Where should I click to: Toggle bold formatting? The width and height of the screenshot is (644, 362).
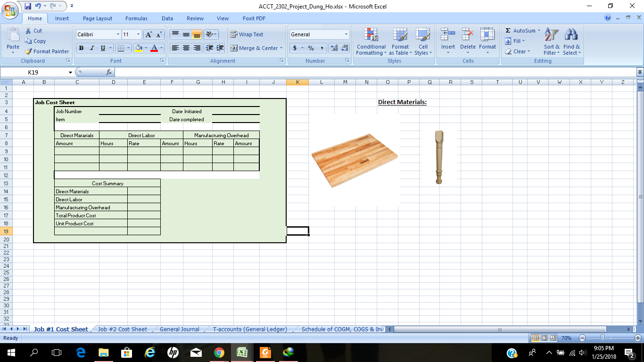point(81,48)
